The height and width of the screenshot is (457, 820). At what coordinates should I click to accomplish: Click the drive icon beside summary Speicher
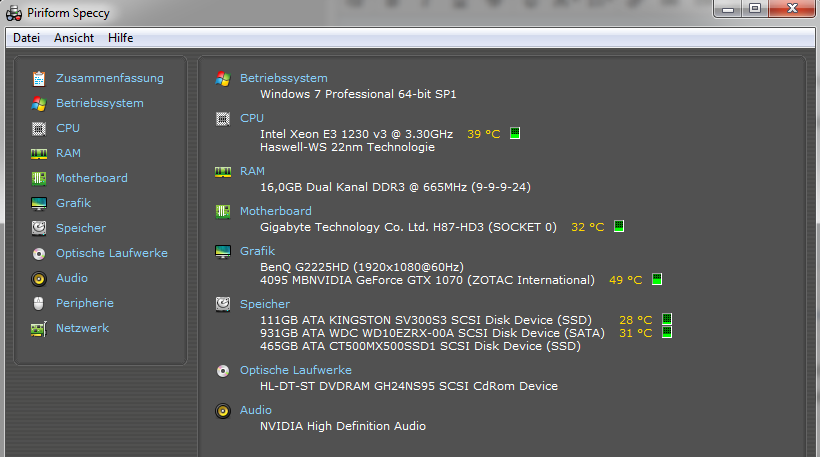(223, 304)
